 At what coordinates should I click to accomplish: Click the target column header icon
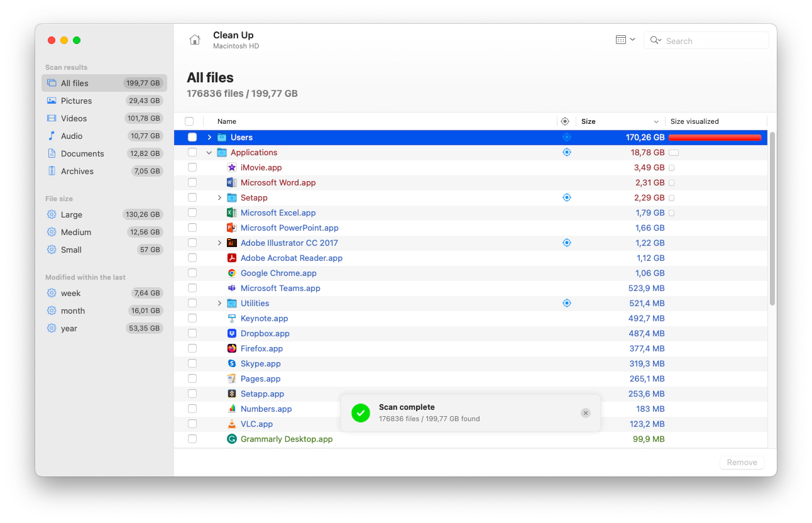click(x=564, y=121)
